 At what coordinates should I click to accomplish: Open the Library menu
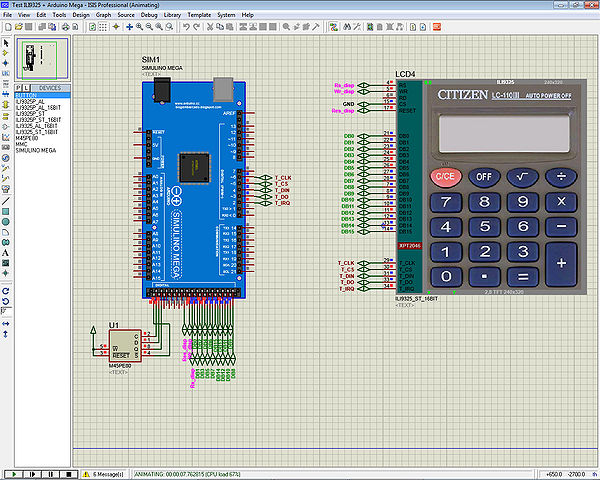pyautogui.click(x=172, y=15)
